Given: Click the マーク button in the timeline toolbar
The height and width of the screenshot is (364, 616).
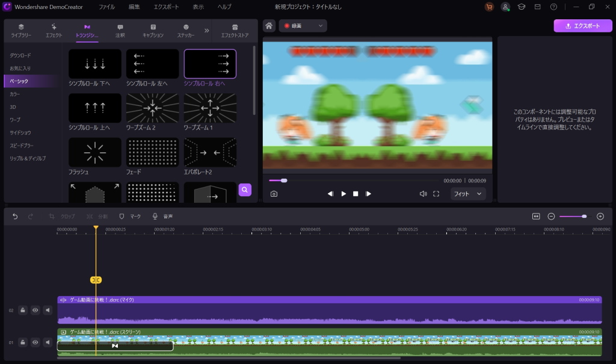Looking at the screenshot, I should pyautogui.click(x=130, y=216).
